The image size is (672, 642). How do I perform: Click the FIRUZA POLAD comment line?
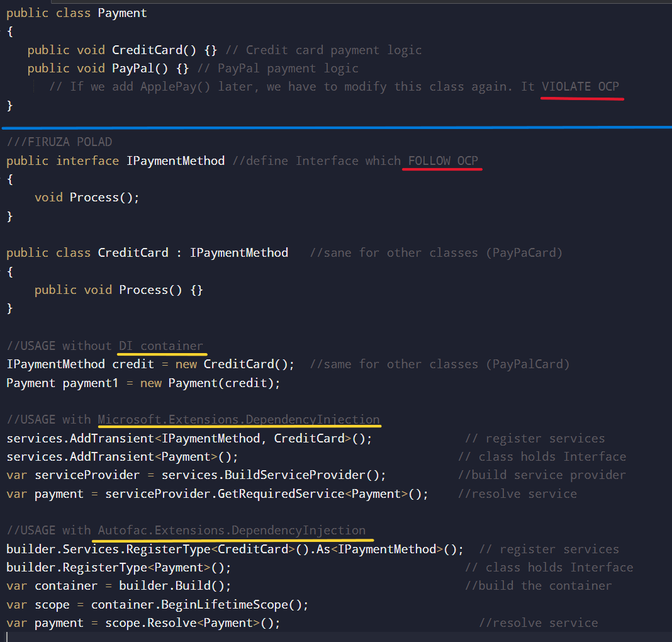(59, 142)
